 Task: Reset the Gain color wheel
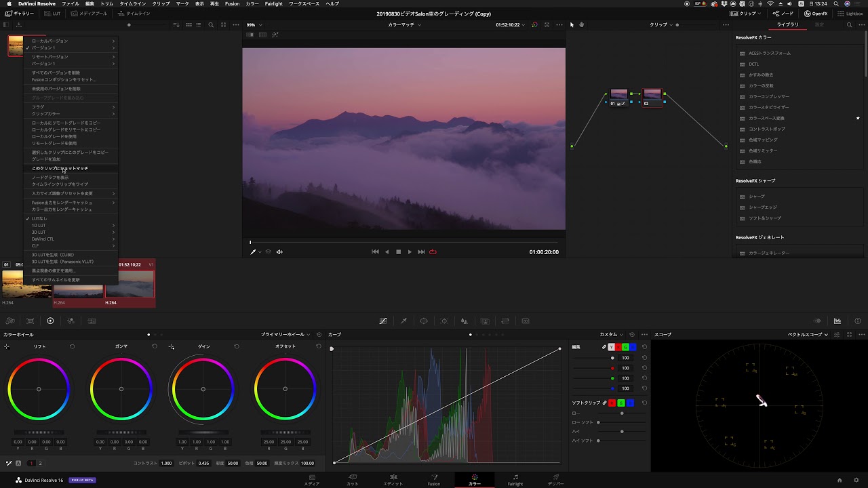236,346
